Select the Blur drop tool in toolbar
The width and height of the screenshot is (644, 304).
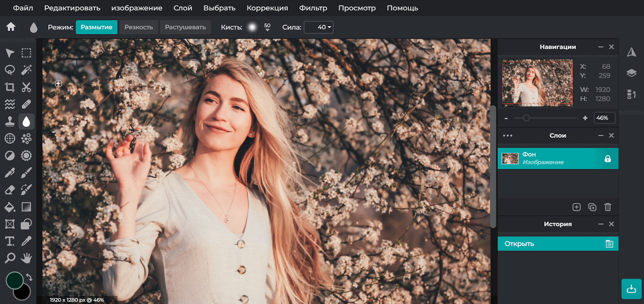(26, 122)
